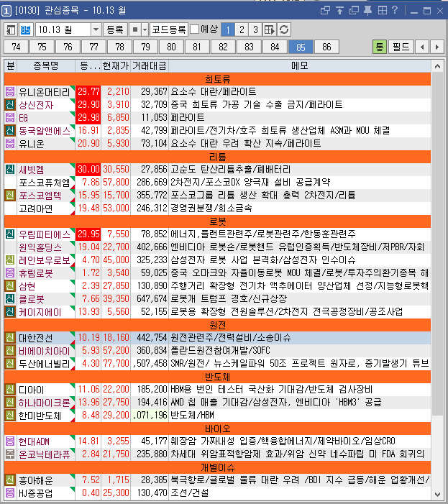Image resolution: width=448 pixels, height=504 pixels.
Task: Toggle the 예상 checkbox
Action: [195, 29]
